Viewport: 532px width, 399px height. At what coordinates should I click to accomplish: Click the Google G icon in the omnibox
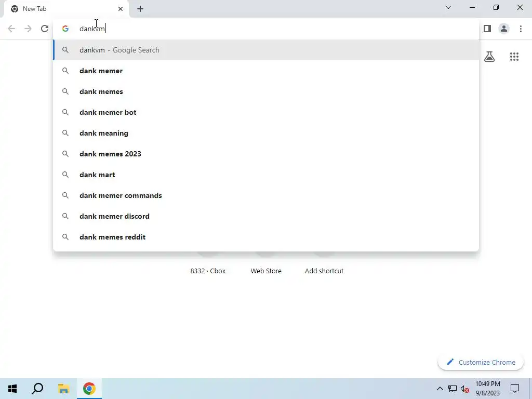(65, 29)
